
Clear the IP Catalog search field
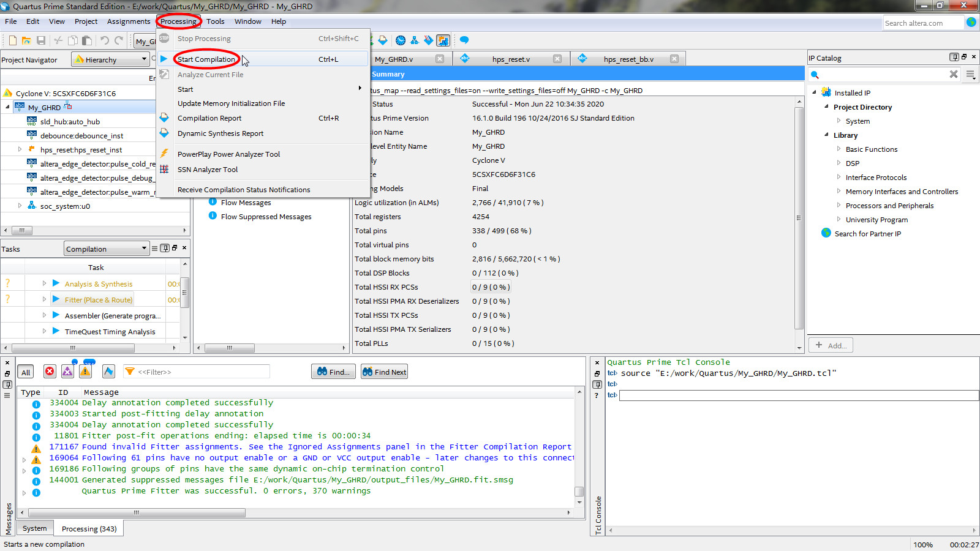pos(953,74)
